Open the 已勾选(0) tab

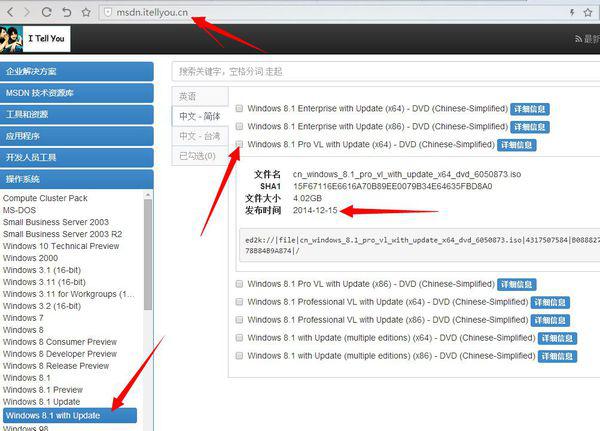click(200, 156)
